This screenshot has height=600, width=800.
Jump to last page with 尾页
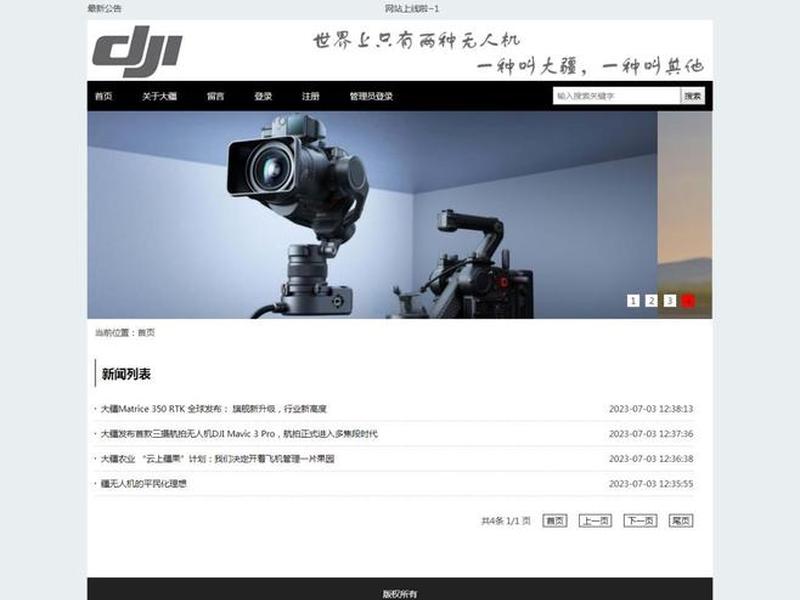pyautogui.click(x=681, y=521)
